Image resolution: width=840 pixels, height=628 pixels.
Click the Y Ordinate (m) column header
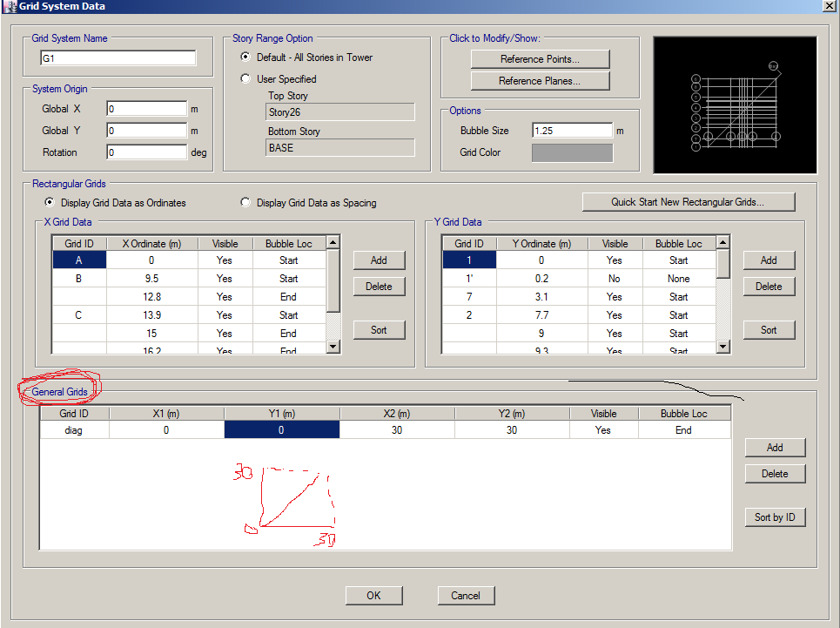pos(542,244)
